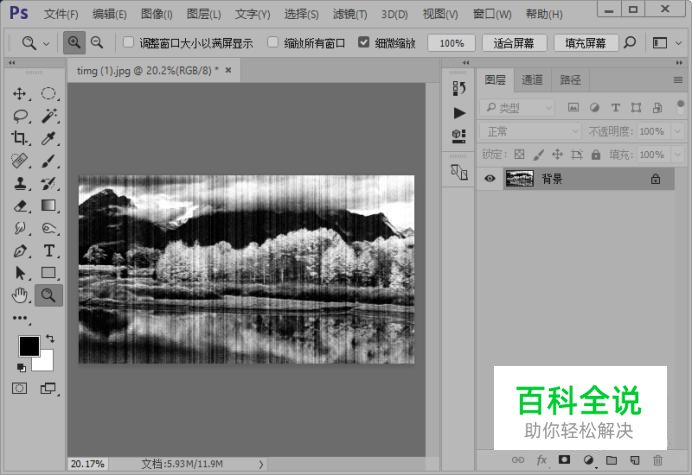
Task: Select the Crop tool
Action: (19, 139)
